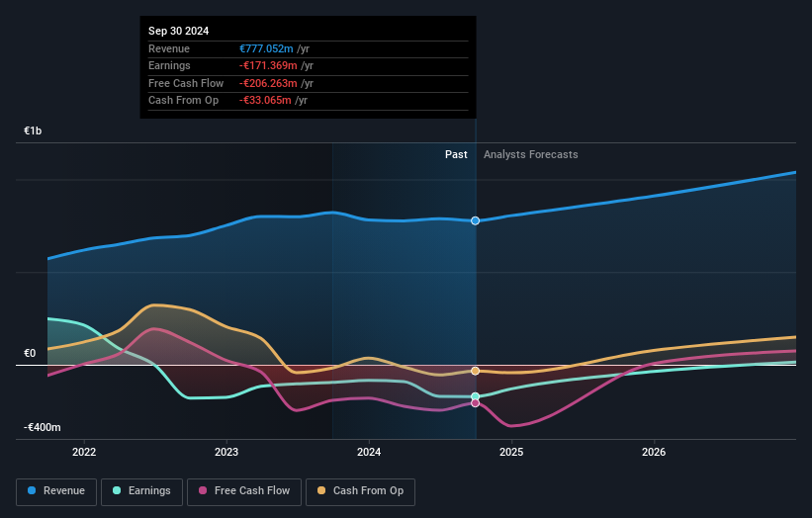812x518 pixels.
Task: Click the Free Cash Flow label in tooltip
Action: (186, 83)
